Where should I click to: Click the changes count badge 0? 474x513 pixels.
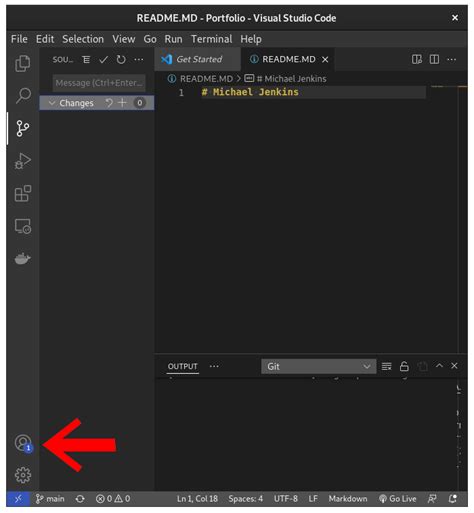[140, 103]
